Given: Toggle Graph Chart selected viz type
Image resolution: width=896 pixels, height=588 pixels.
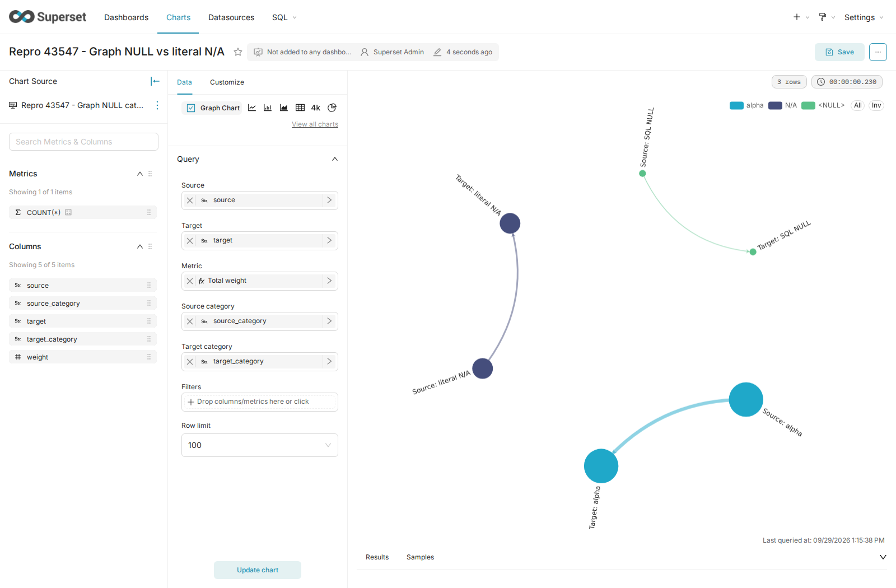Looking at the screenshot, I should pos(213,108).
